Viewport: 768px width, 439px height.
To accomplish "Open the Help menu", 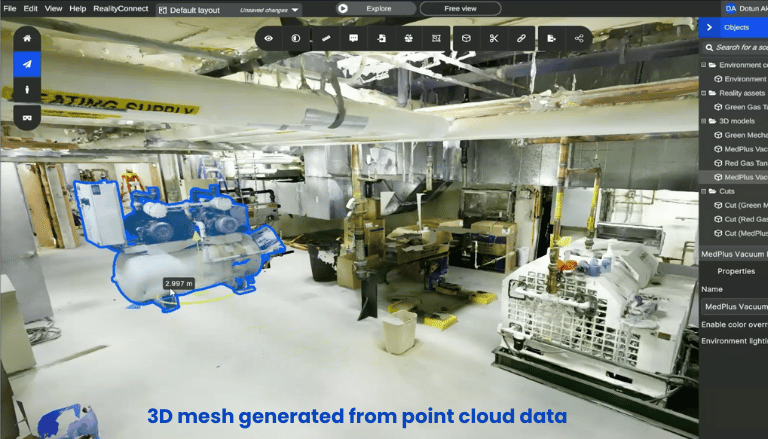I will [77, 8].
